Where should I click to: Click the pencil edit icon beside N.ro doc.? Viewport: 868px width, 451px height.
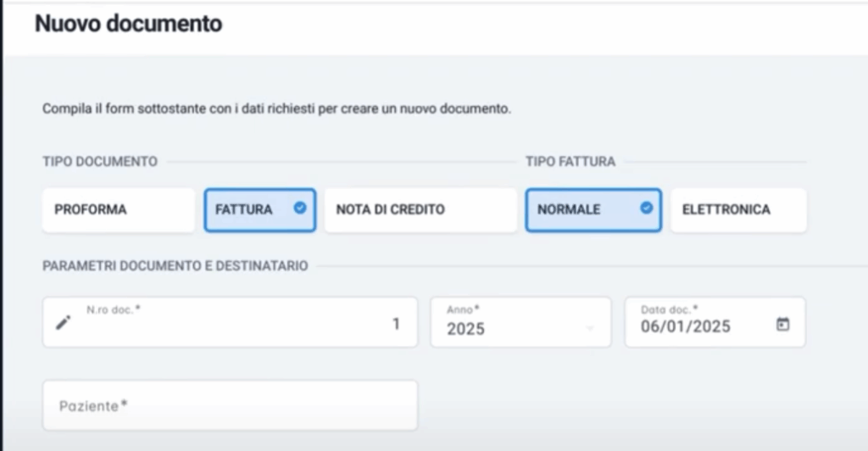pyautogui.click(x=64, y=323)
